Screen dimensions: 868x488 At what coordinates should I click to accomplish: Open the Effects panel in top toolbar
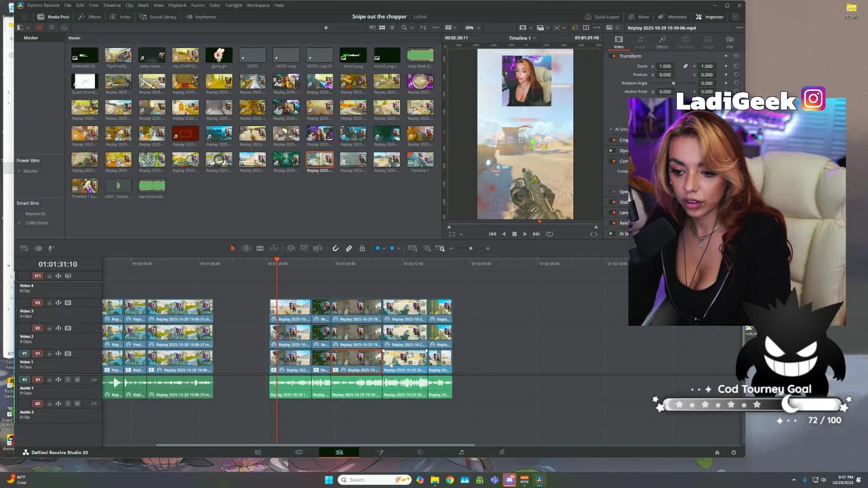pos(90,17)
